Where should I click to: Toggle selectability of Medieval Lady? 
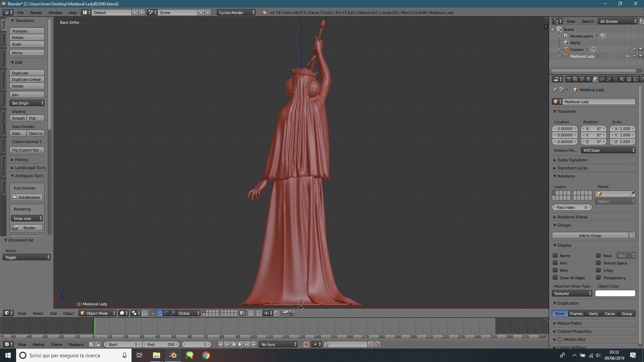(634, 56)
